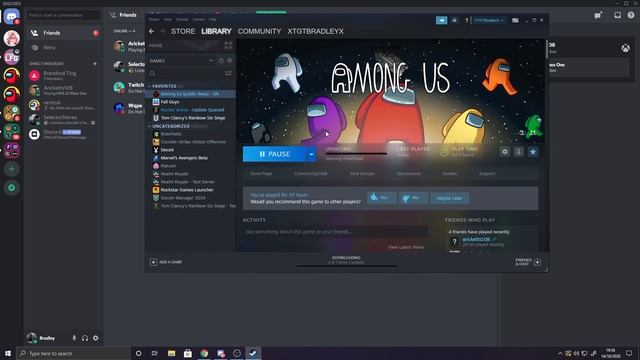The width and height of the screenshot is (640, 360).
Task: Pause the Among Us update
Action: point(274,154)
